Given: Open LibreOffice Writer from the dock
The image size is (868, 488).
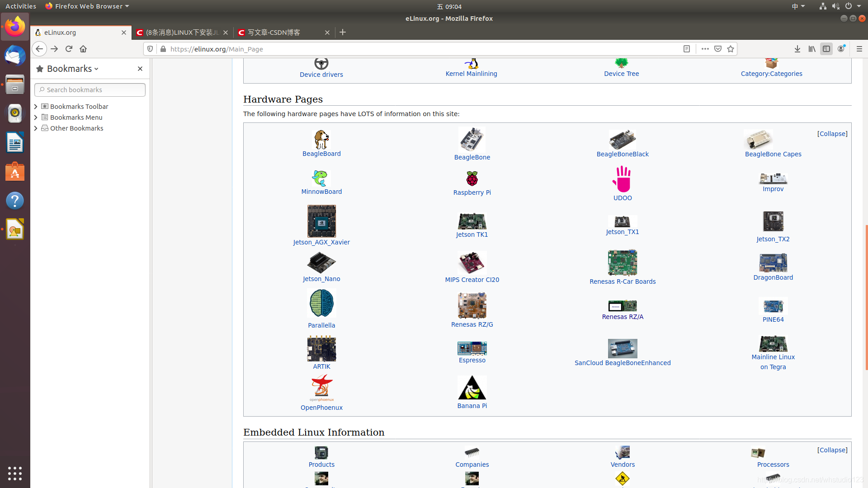Looking at the screenshot, I should pyautogui.click(x=15, y=143).
